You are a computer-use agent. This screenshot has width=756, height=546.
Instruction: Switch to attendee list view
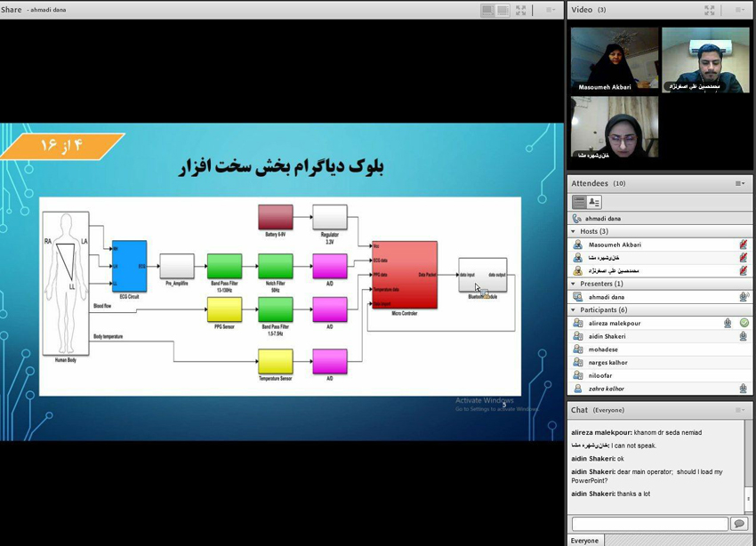[579, 203]
